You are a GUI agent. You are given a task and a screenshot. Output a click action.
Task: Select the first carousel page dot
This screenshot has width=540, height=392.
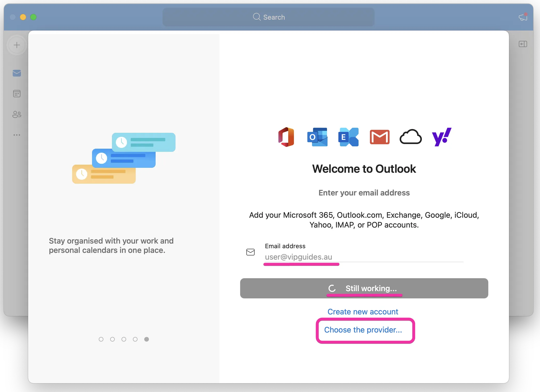[101, 339]
